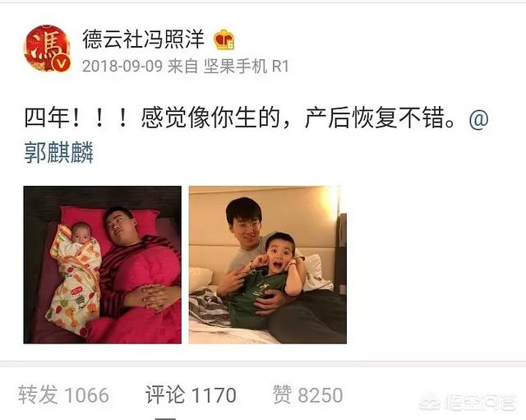
Task: Tap the comment count 1170
Action: point(214,395)
